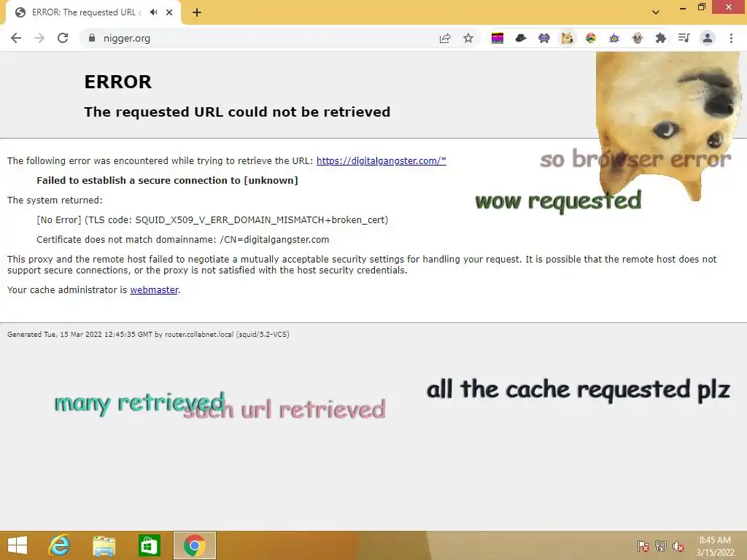Open the Windows Start button

coord(18,545)
